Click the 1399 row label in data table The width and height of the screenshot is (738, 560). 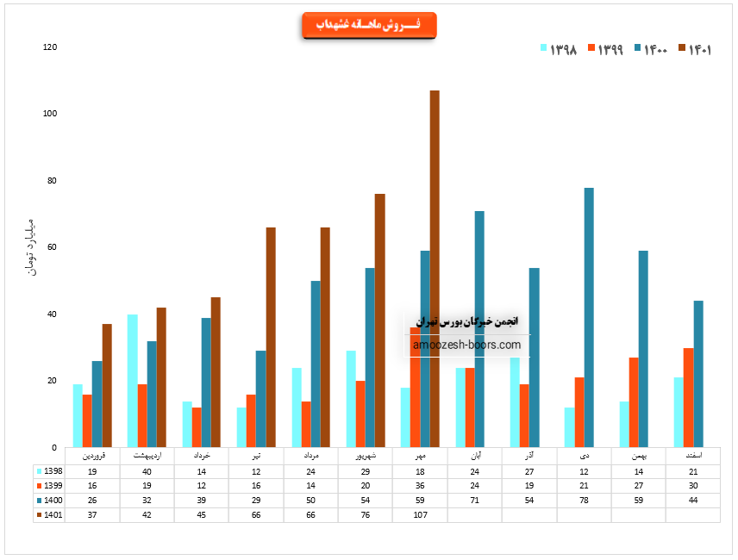(51, 485)
